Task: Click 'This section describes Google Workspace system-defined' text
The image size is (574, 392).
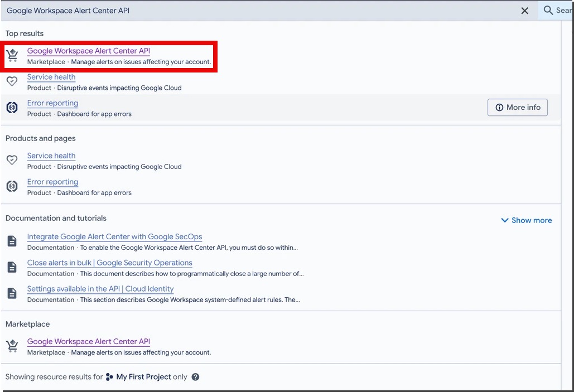Action: (190, 300)
